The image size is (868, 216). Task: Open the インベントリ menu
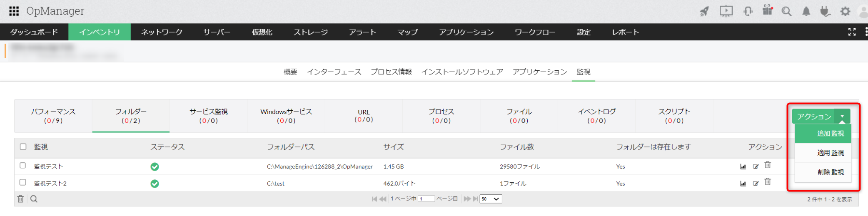point(100,32)
